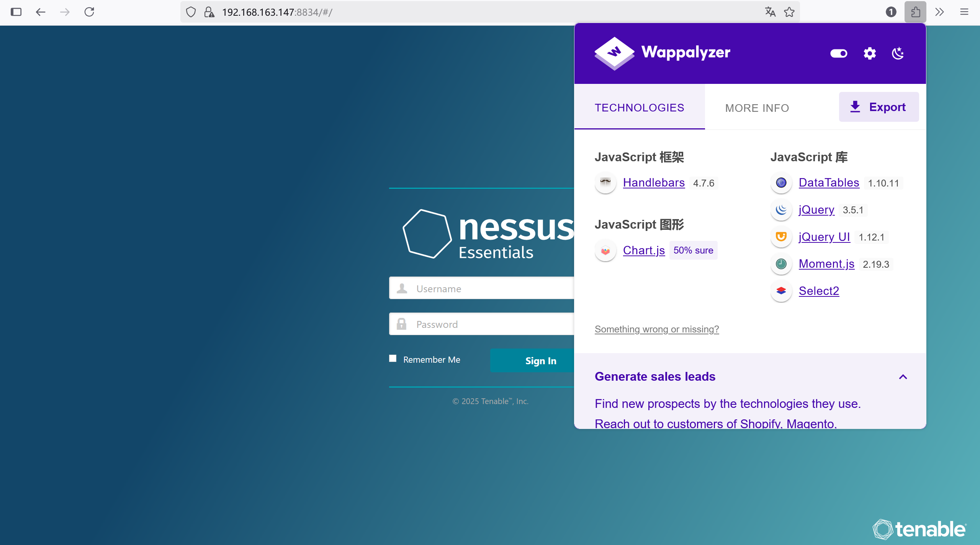The width and height of the screenshot is (980, 545).
Task: Reload the page with the refresh icon
Action: tap(89, 12)
